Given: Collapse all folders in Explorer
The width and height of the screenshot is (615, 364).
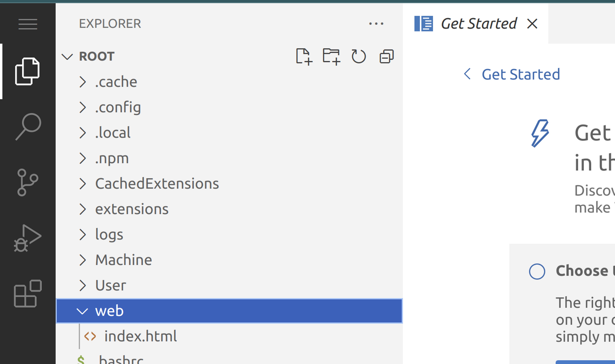Looking at the screenshot, I should (386, 57).
